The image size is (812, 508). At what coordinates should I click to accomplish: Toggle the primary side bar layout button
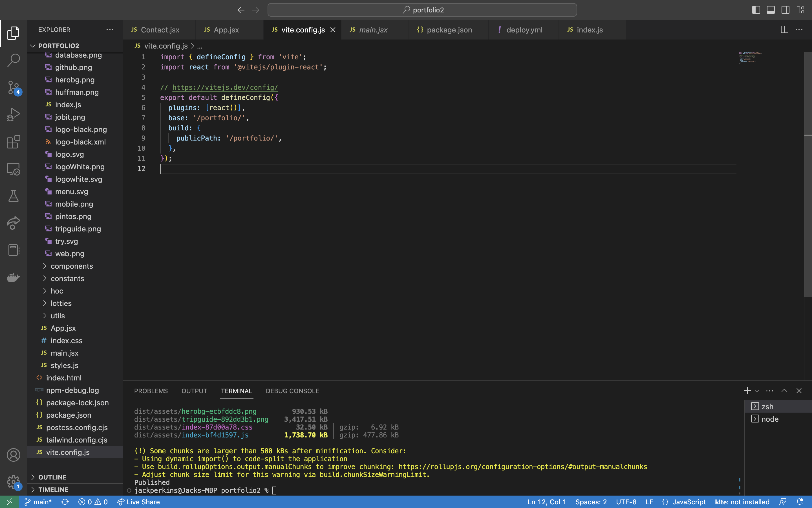tap(756, 10)
